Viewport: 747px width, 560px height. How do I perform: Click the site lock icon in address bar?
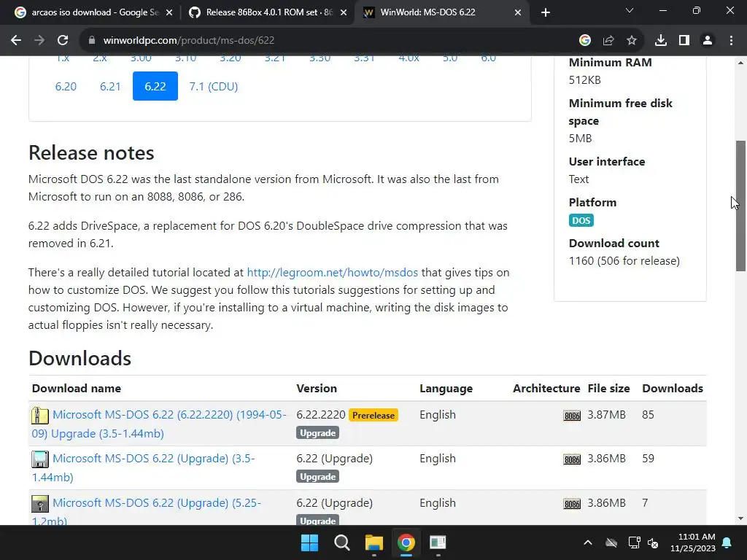[91, 41]
